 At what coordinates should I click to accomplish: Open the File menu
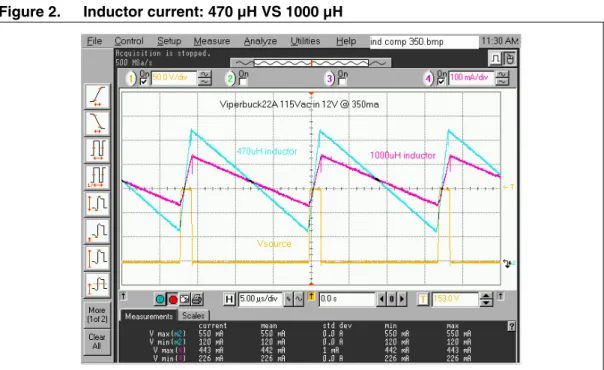click(94, 41)
